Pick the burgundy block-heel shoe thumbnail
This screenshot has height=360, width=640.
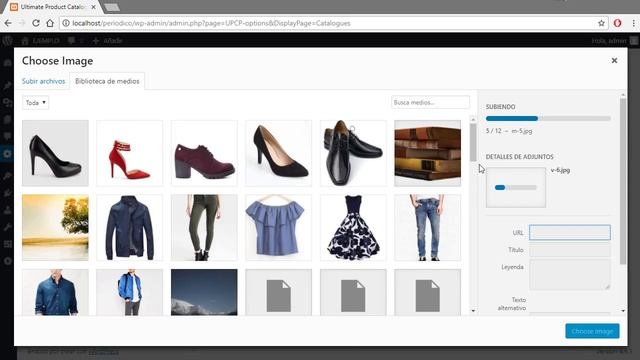point(204,153)
